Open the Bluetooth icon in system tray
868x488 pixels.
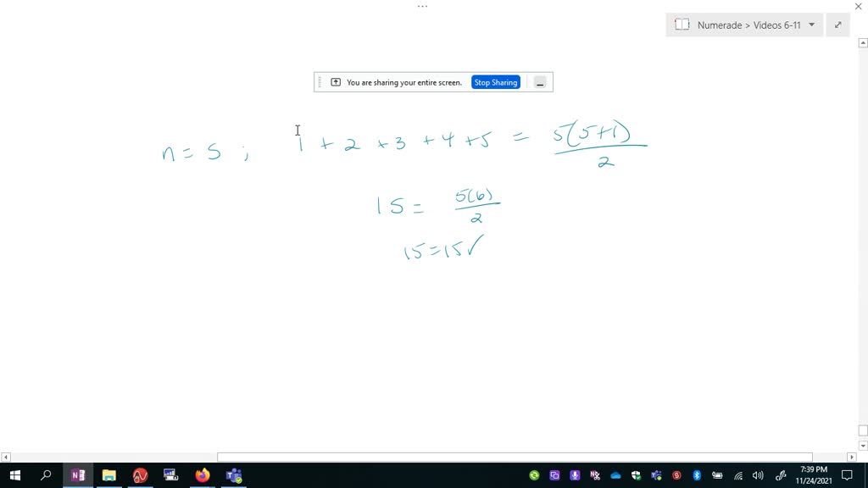[697, 475]
